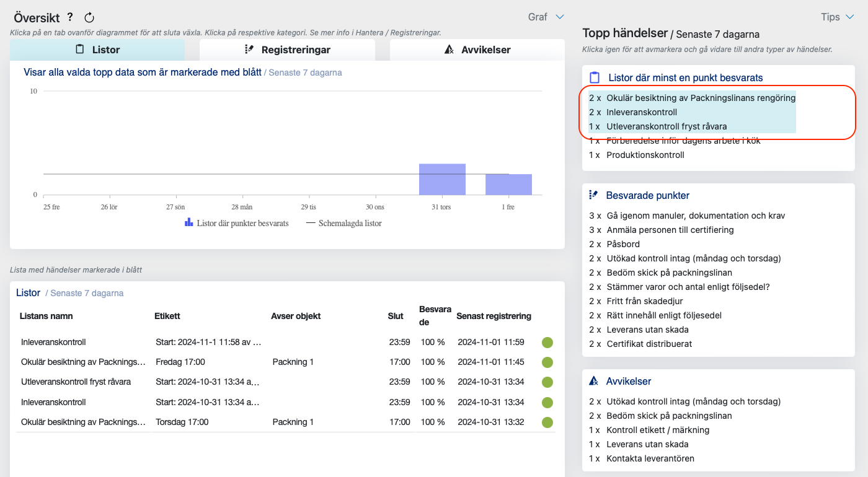
Task: Open Okulär besiktning row labeled Torsdag 17:00
Action: click(286, 422)
